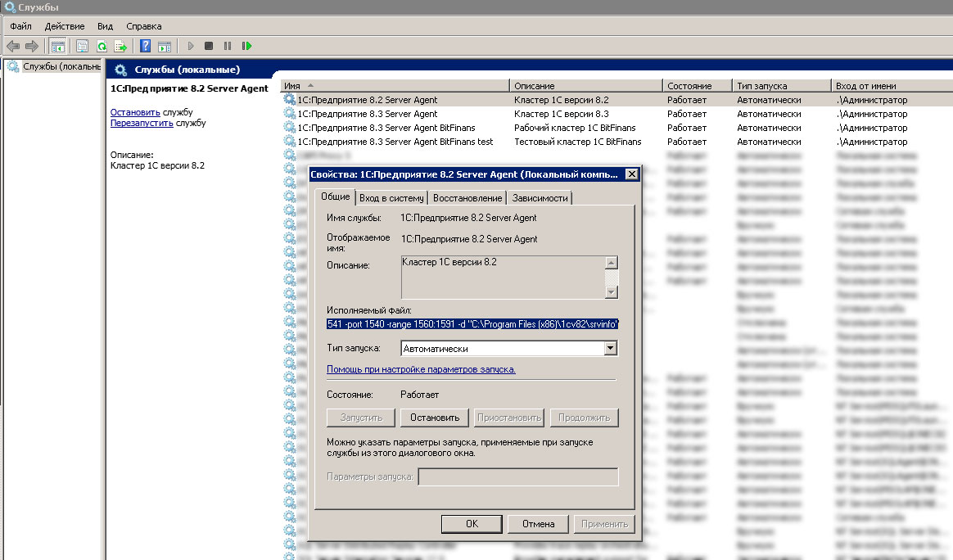Open the Файл menu
Screen dimensions: 953x560
pos(20,26)
